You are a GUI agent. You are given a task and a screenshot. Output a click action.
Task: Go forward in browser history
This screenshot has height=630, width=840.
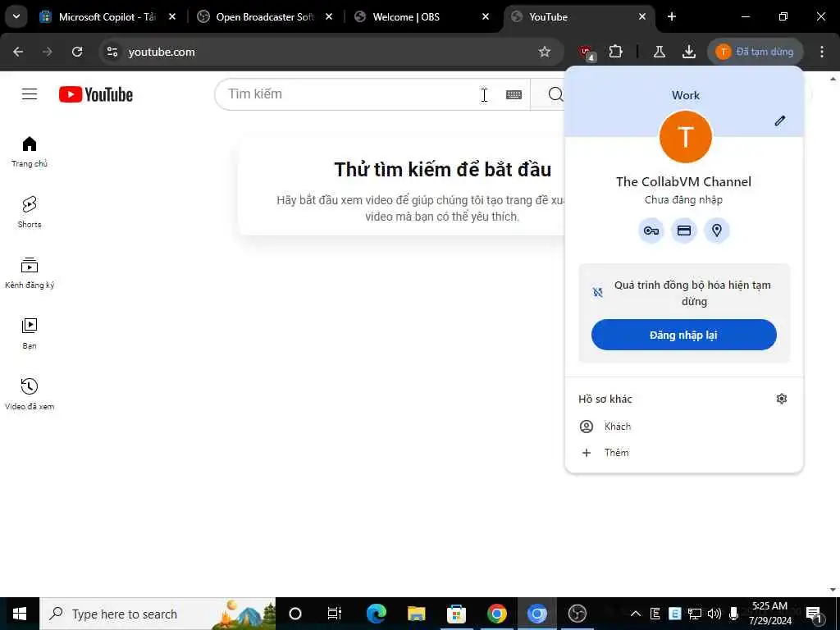click(x=48, y=52)
